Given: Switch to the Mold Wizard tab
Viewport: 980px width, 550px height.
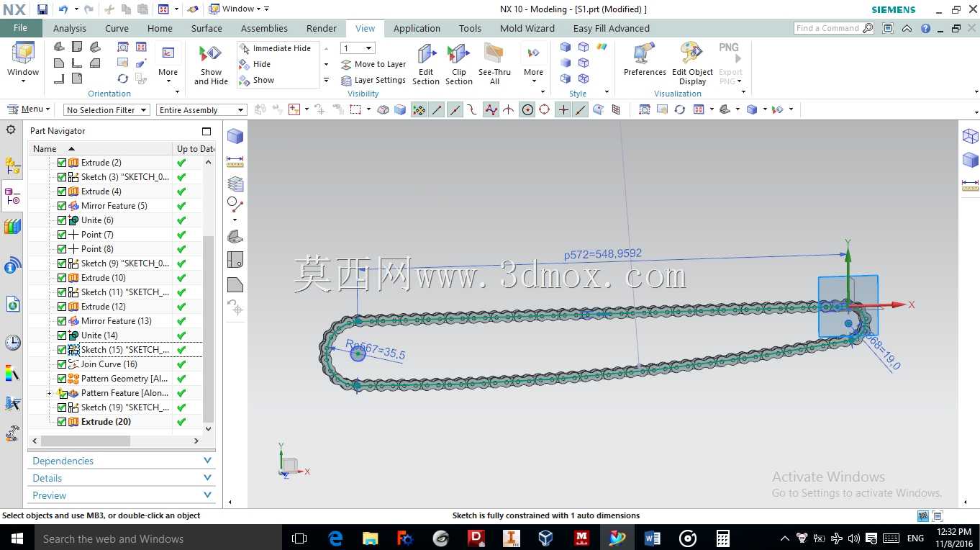Looking at the screenshot, I should pos(527,28).
